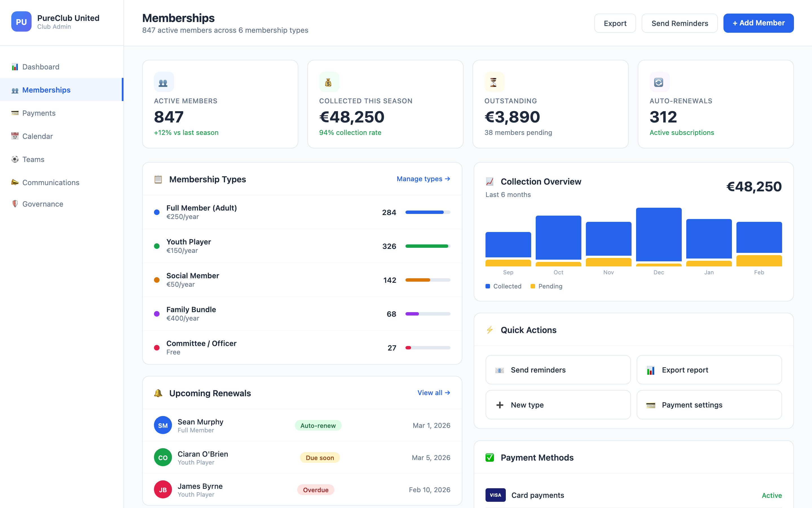Click the plus icon in New type
This screenshot has width=812, height=508.
tap(500, 405)
